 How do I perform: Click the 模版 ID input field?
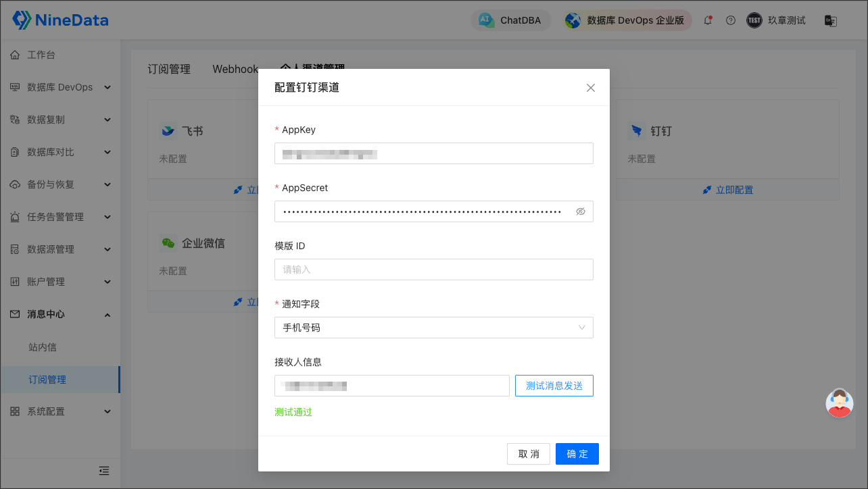click(x=434, y=269)
